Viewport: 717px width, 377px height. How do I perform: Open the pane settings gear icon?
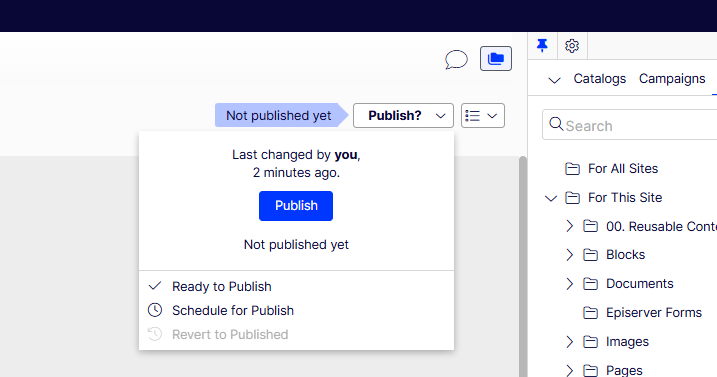[x=572, y=46]
